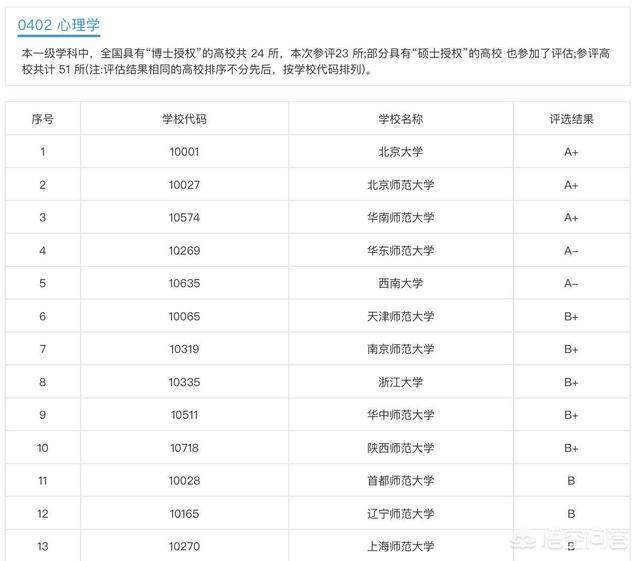The image size is (640, 561).
Task: Select the 华东师范大学 cell
Action: point(400,251)
